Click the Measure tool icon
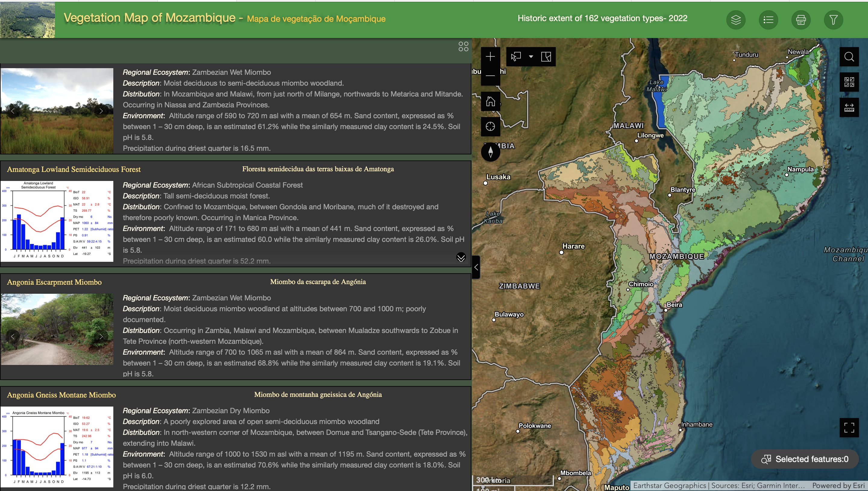This screenshot has height=491, width=868. [x=849, y=107]
